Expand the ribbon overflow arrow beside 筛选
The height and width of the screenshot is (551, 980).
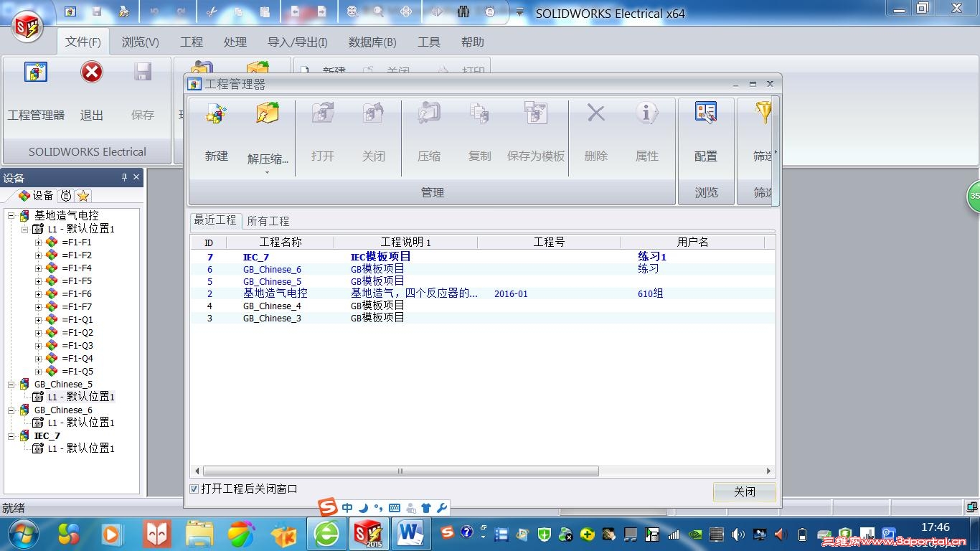[x=775, y=152]
